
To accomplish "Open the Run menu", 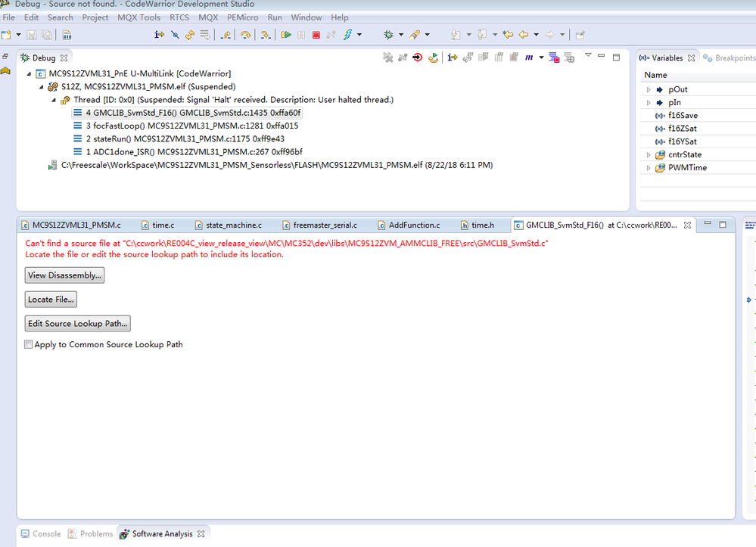I will pos(275,17).
